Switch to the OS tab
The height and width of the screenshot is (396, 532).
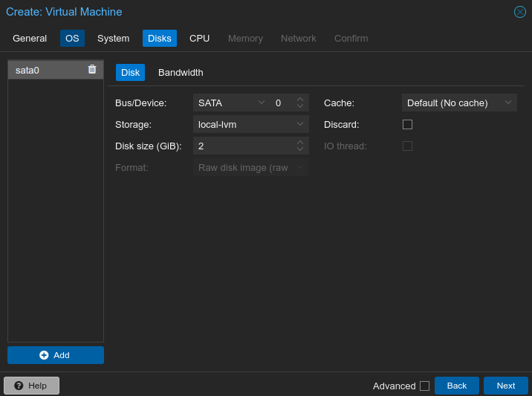tap(72, 38)
